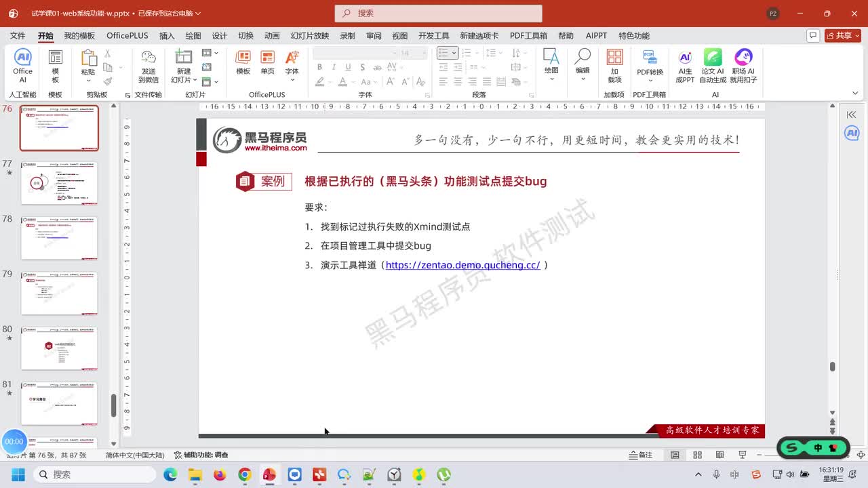Click the 搜索 search box in title bar
Image resolution: width=868 pixels, height=488 pixels.
pyautogui.click(x=438, y=14)
